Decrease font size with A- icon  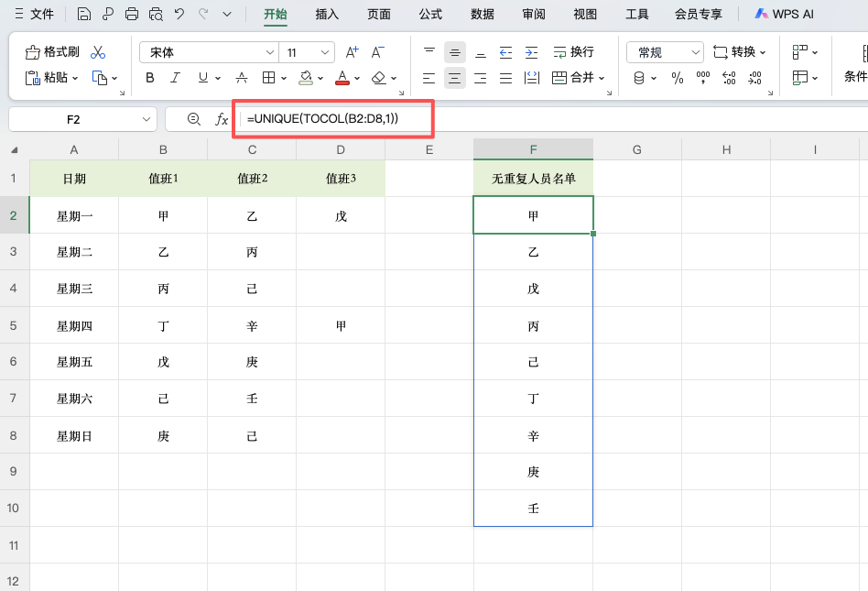tap(377, 52)
